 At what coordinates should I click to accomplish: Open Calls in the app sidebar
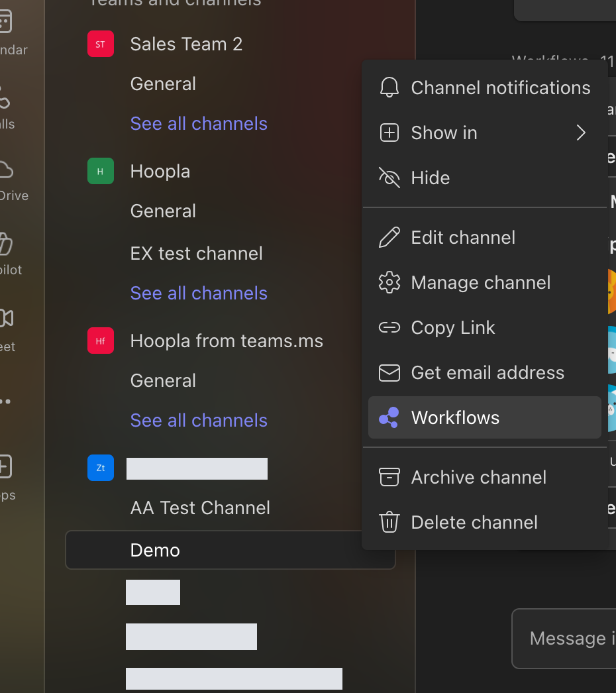pos(7,107)
